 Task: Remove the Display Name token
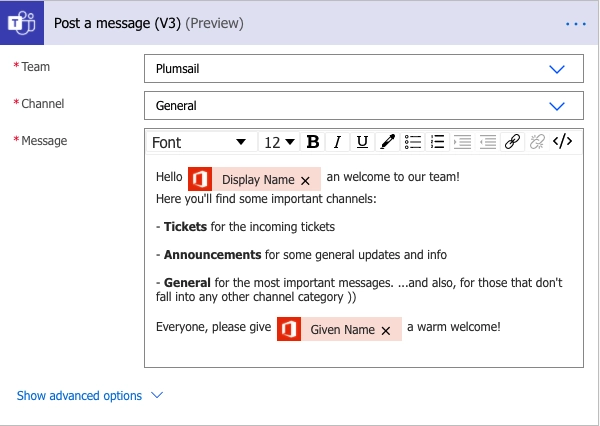coord(305,181)
